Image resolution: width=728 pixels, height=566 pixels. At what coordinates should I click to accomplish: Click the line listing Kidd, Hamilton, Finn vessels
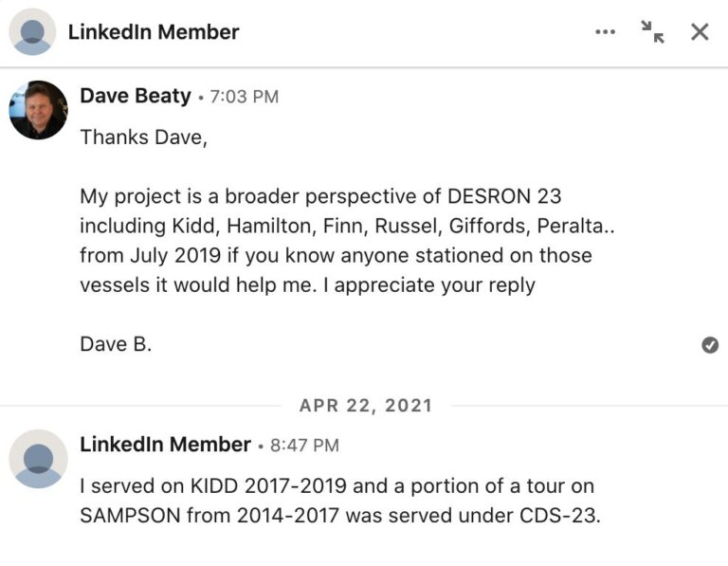tap(347, 227)
